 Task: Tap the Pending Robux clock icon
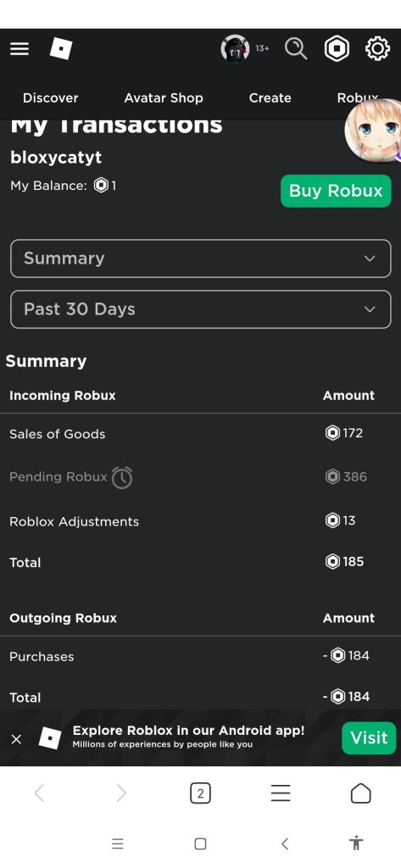coord(122,477)
